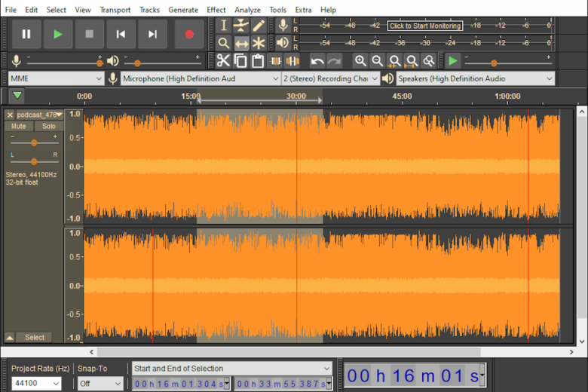This screenshot has width=588, height=392.
Task: Start recording with the red Record button
Action: pos(189,34)
